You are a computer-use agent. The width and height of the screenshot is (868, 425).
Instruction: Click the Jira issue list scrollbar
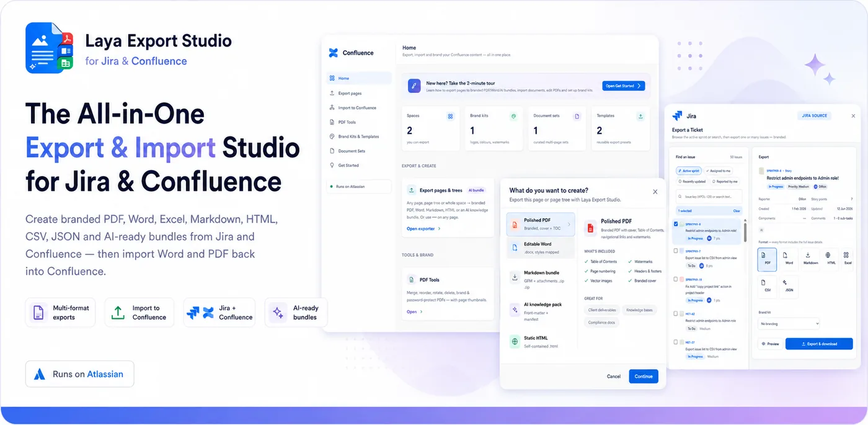click(745, 231)
